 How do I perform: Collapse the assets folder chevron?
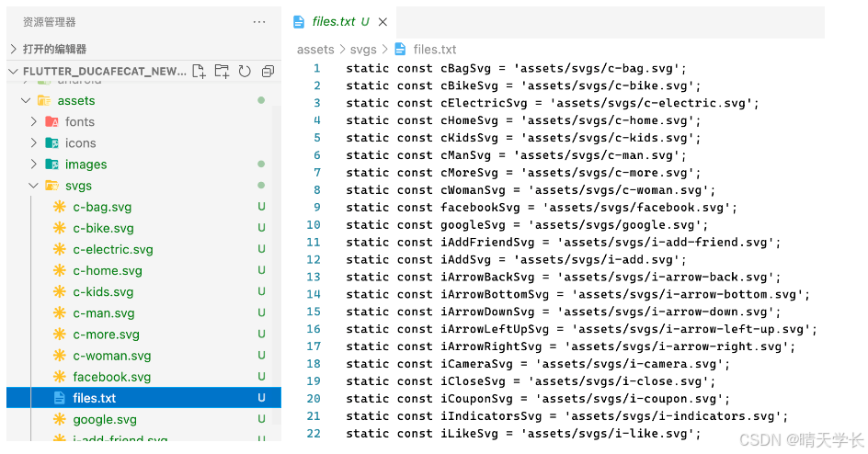click(26, 101)
